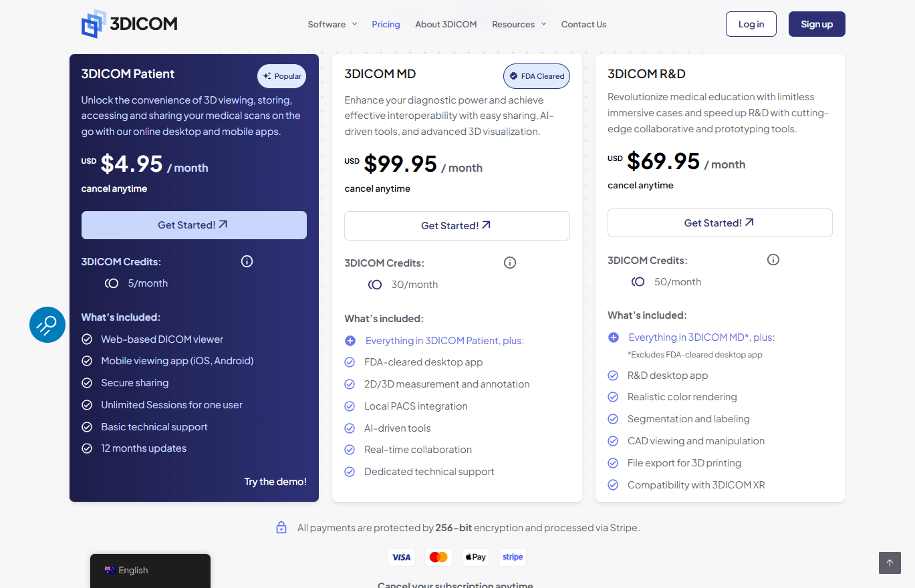915x588 pixels.
Task: Click the CAD viewing and manipulation text
Action: coord(696,441)
